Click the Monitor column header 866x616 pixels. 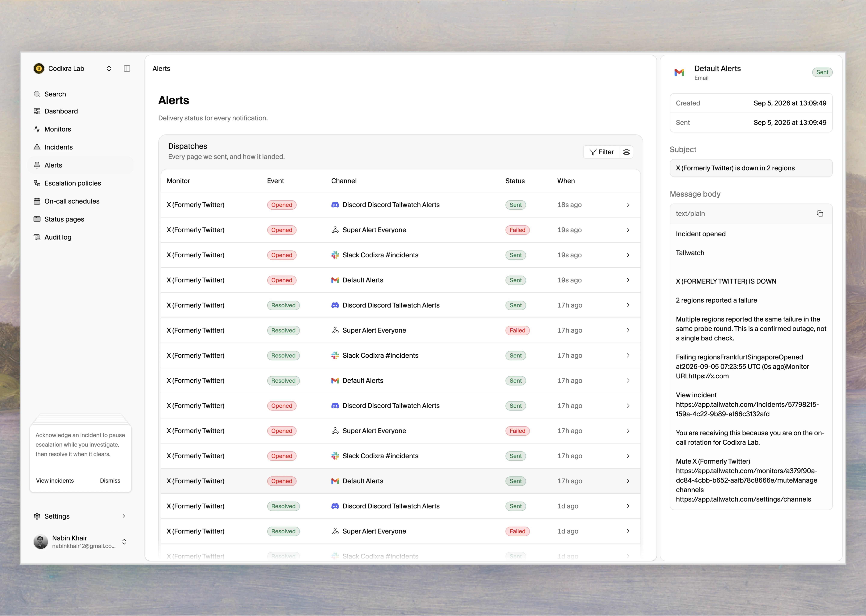(178, 181)
